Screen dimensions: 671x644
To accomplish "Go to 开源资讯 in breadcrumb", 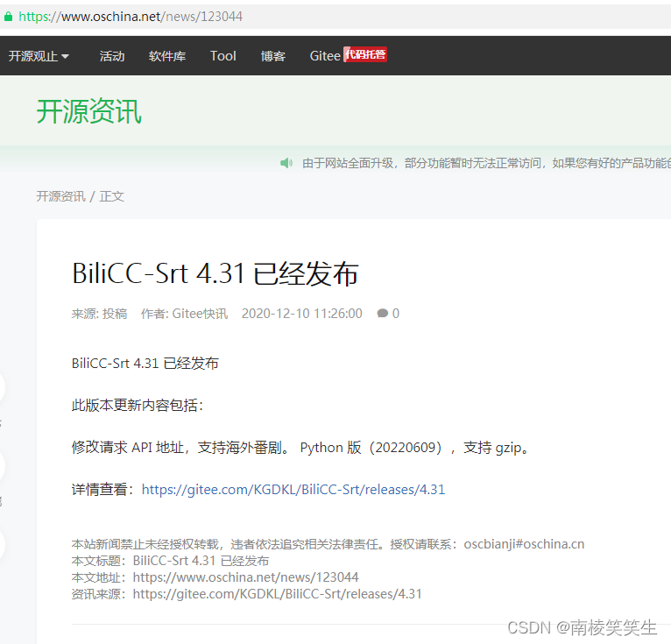I will pos(60,196).
